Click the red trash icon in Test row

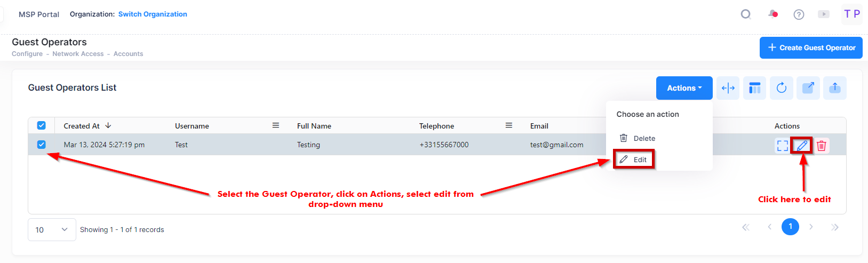822,146
